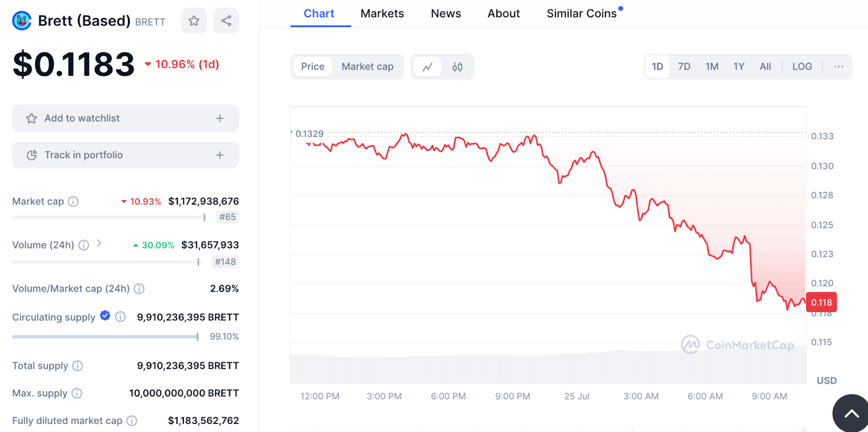
Task: Click the scroll-to-top arrow button
Action: (851, 414)
